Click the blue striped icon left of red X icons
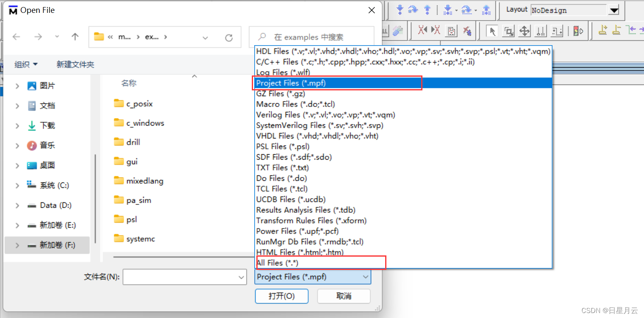 (398, 31)
